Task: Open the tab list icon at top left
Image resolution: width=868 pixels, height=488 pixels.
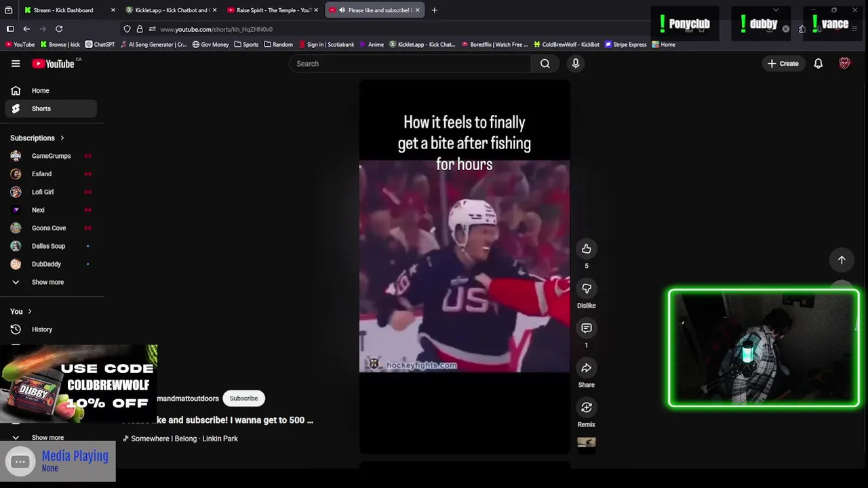Action: 9,10
